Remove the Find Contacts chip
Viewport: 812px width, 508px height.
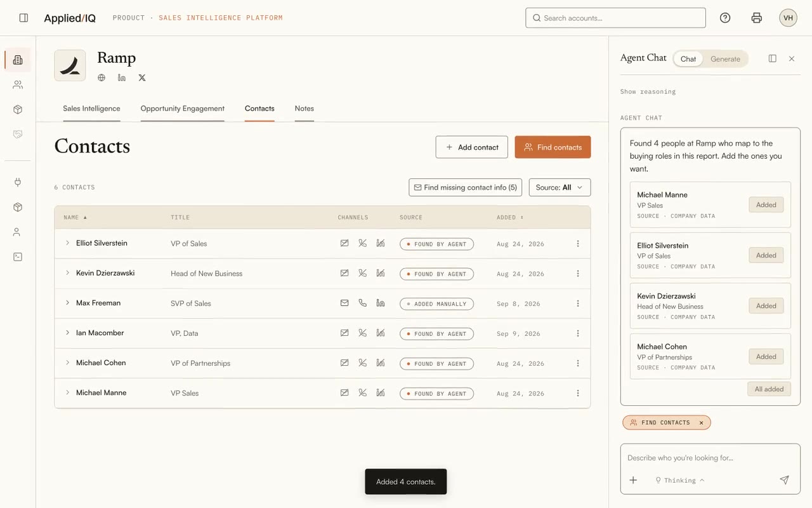(701, 422)
